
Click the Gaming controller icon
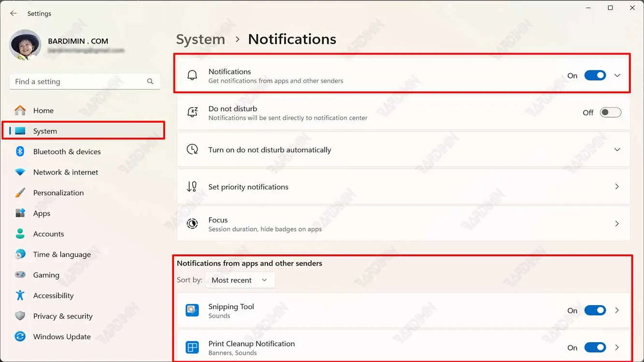click(20, 275)
